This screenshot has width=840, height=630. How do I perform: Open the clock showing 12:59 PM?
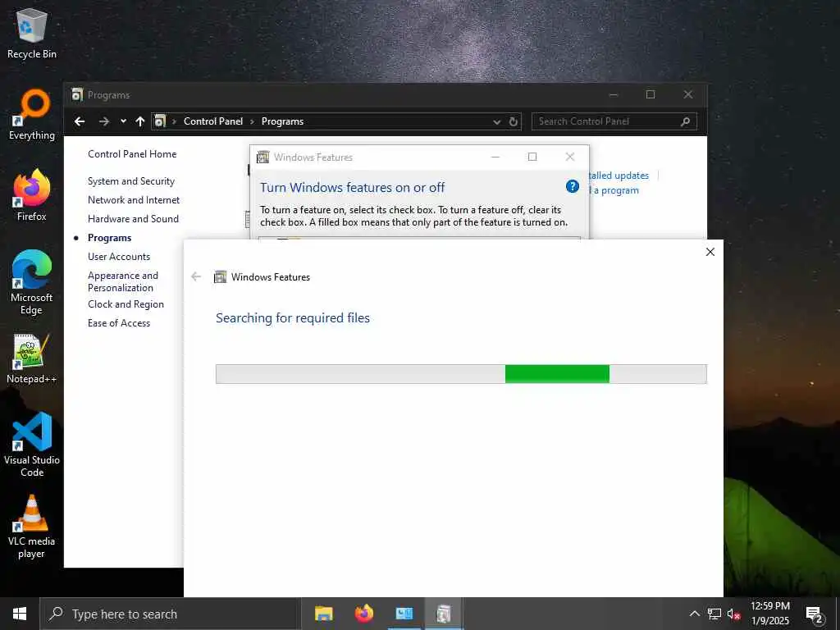(x=769, y=614)
